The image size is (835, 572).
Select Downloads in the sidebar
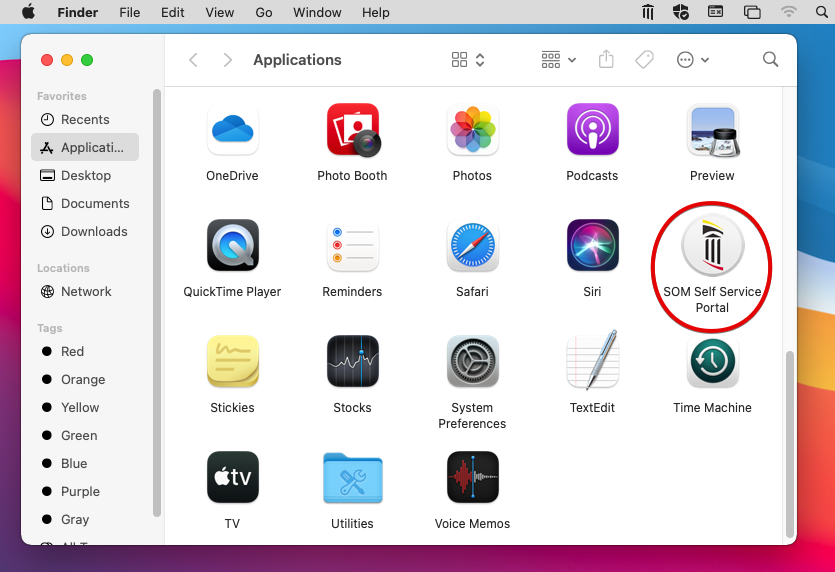[94, 231]
